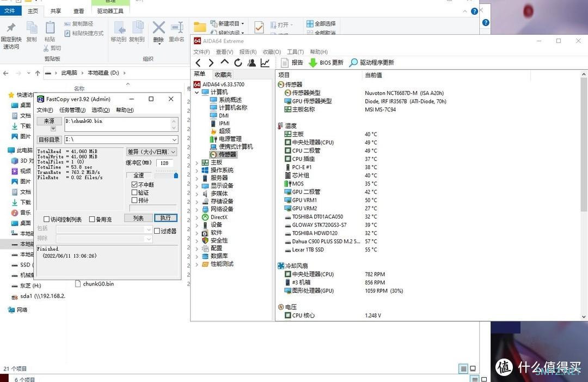Click 执行 execute button in FastCopy
The image size is (588, 382).
pos(166,218)
